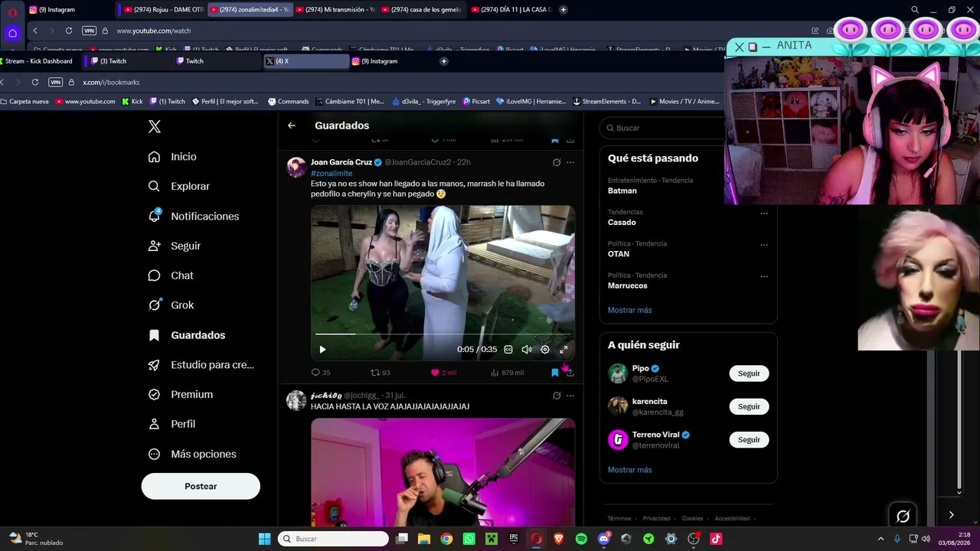Seek on the video progress bar
Screen dimensions: 980x551
(x=443, y=334)
